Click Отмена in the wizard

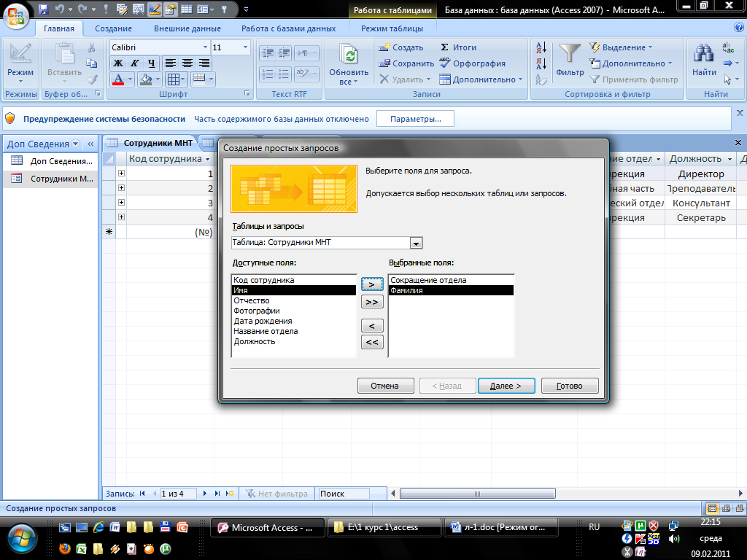click(385, 386)
